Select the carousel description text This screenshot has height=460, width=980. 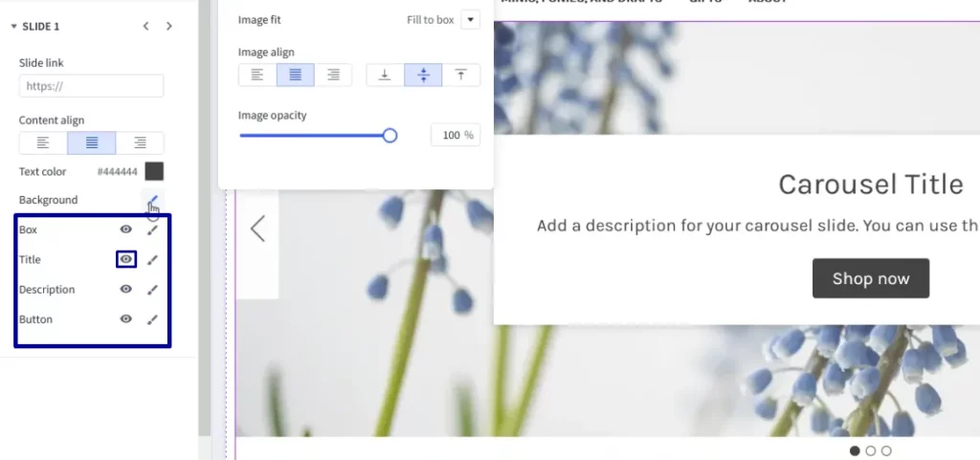(x=758, y=226)
